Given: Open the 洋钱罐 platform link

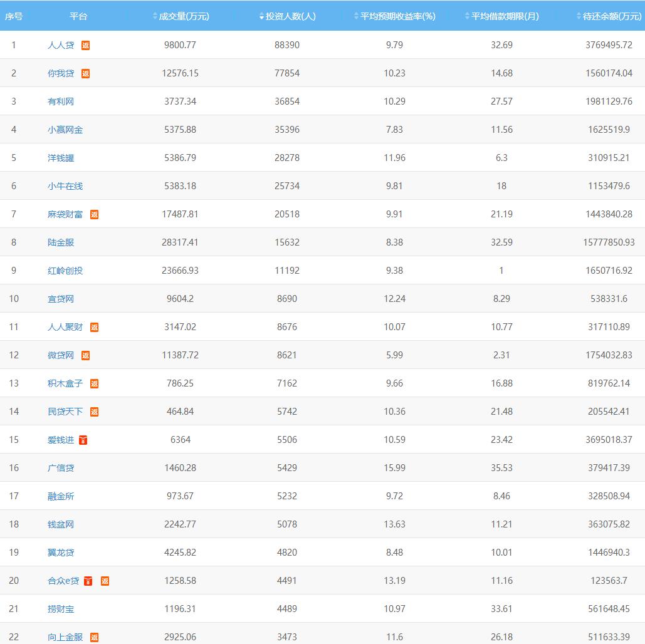Looking at the screenshot, I should coord(61,157).
